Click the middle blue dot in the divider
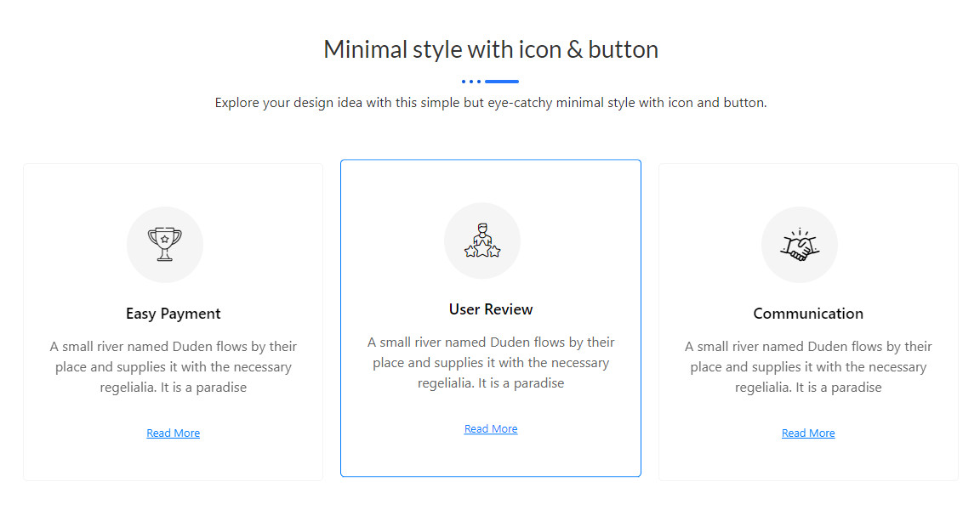 (x=471, y=82)
